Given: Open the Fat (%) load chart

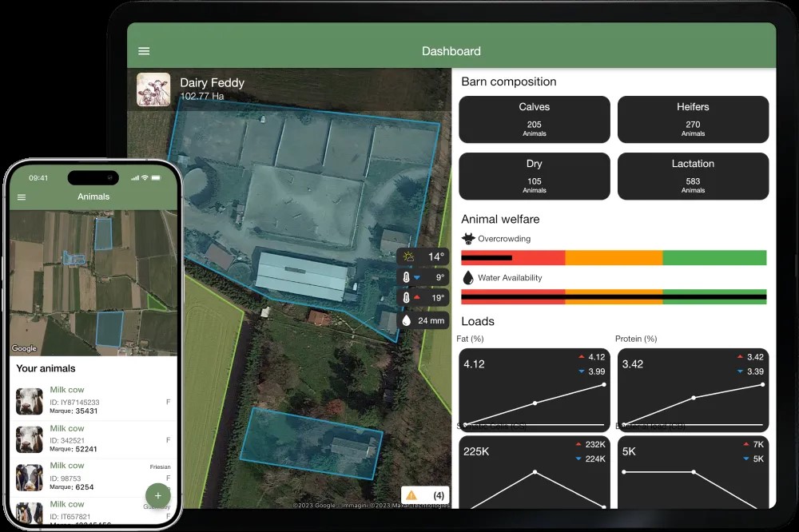Looking at the screenshot, I should click(534, 389).
